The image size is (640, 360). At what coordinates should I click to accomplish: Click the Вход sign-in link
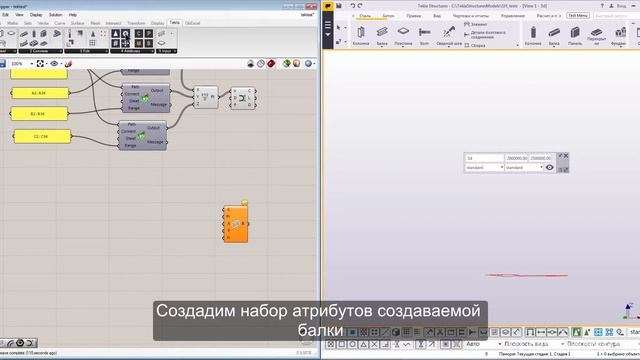tap(621, 6)
